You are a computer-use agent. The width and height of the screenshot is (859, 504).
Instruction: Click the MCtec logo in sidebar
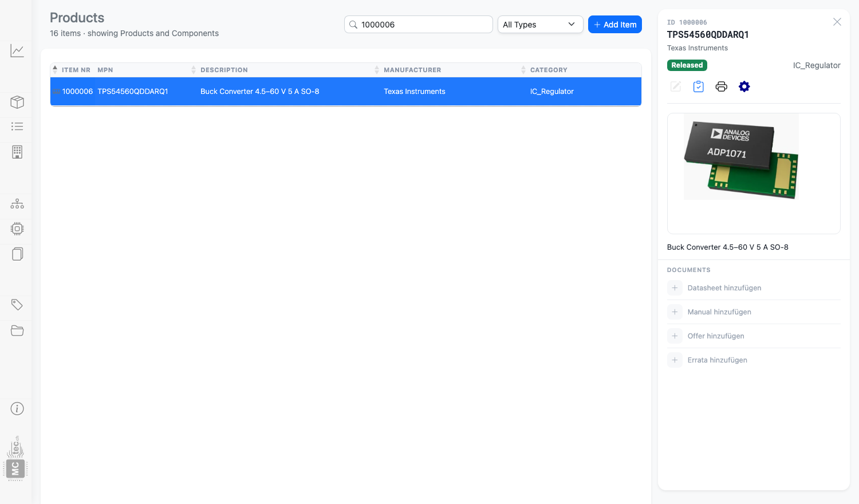16,458
